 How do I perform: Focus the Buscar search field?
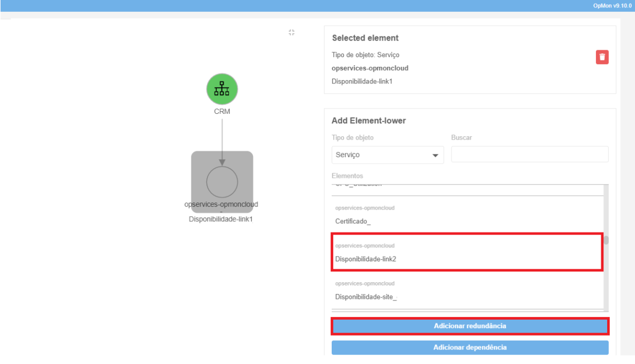click(x=530, y=154)
